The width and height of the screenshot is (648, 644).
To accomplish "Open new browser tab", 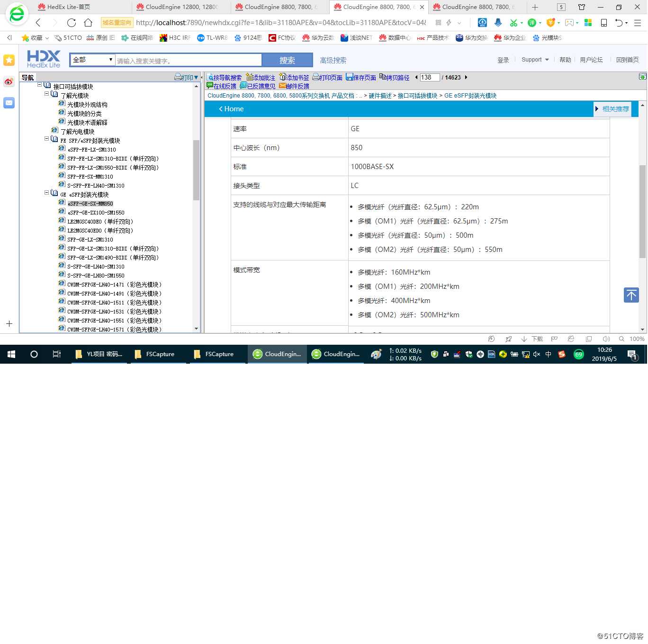I will coord(535,7).
